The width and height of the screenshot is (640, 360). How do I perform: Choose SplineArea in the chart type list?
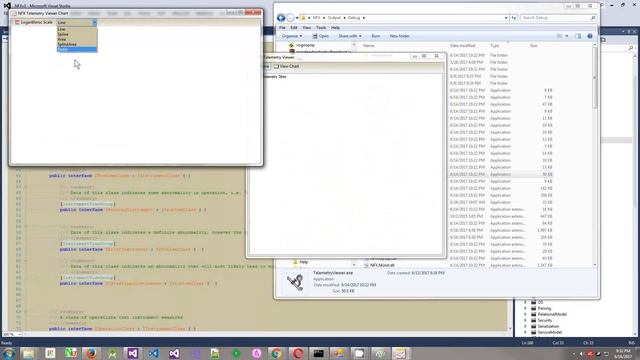tap(77, 44)
